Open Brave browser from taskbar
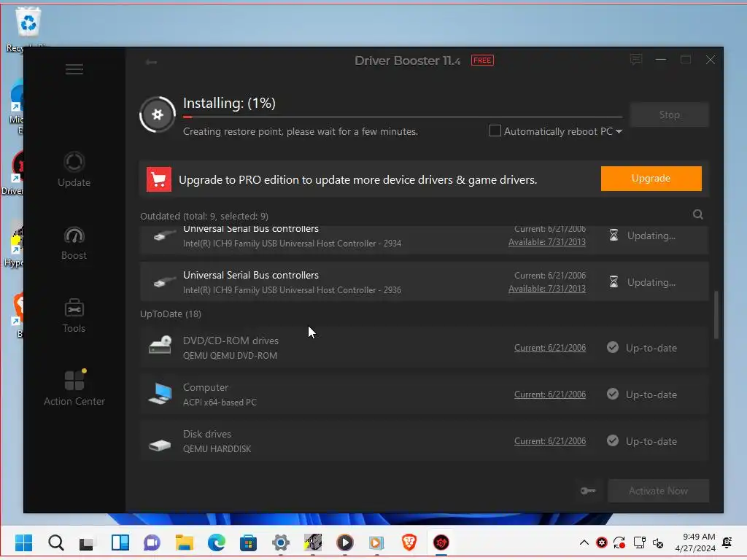The width and height of the screenshot is (747, 560). pos(409,542)
